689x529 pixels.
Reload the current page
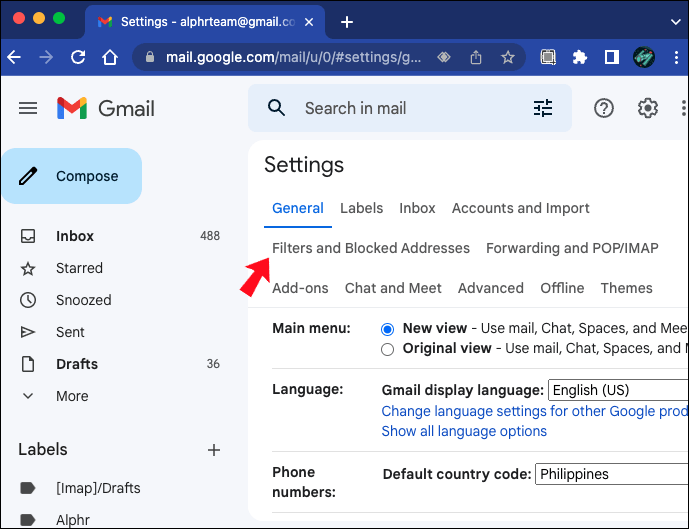[78, 57]
